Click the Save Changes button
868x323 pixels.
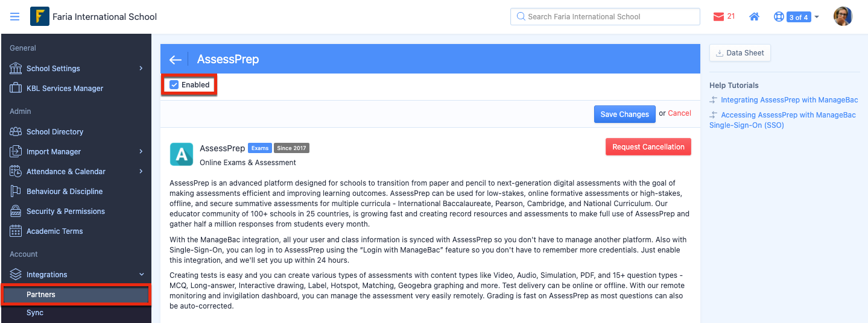624,114
